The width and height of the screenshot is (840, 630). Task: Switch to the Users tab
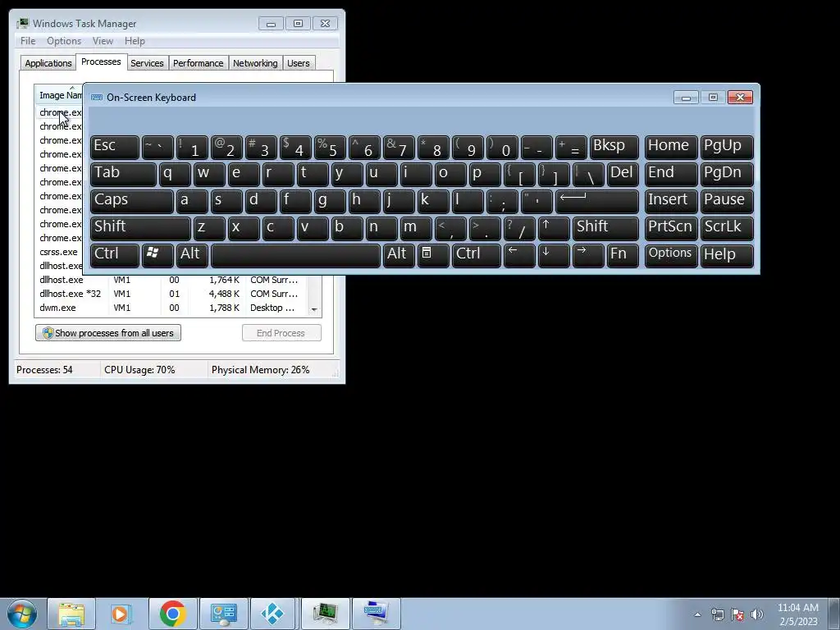[298, 63]
